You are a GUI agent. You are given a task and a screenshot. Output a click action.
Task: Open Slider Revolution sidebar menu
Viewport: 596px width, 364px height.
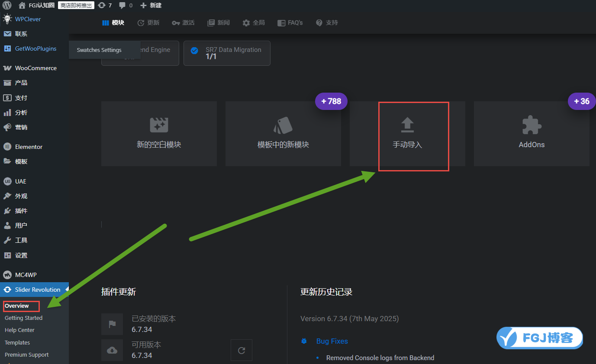34,290
